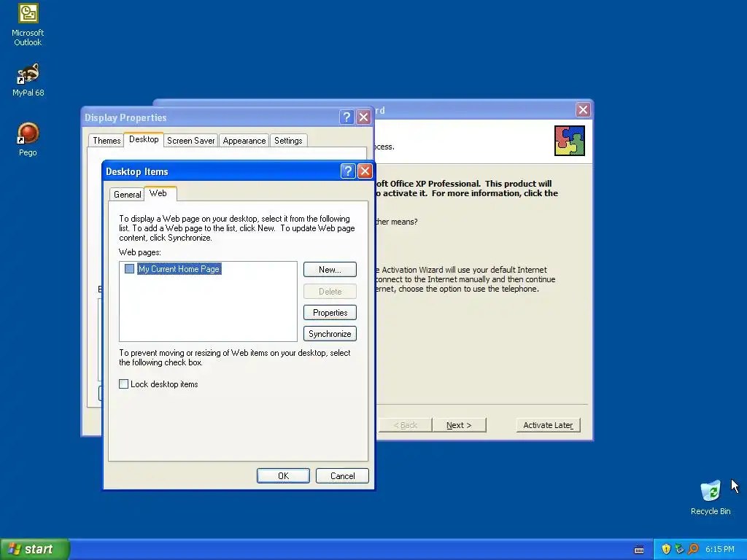Screen dimensions: 747x560
Task: Select the Recycle Bin icon
Action: (711, 497)
